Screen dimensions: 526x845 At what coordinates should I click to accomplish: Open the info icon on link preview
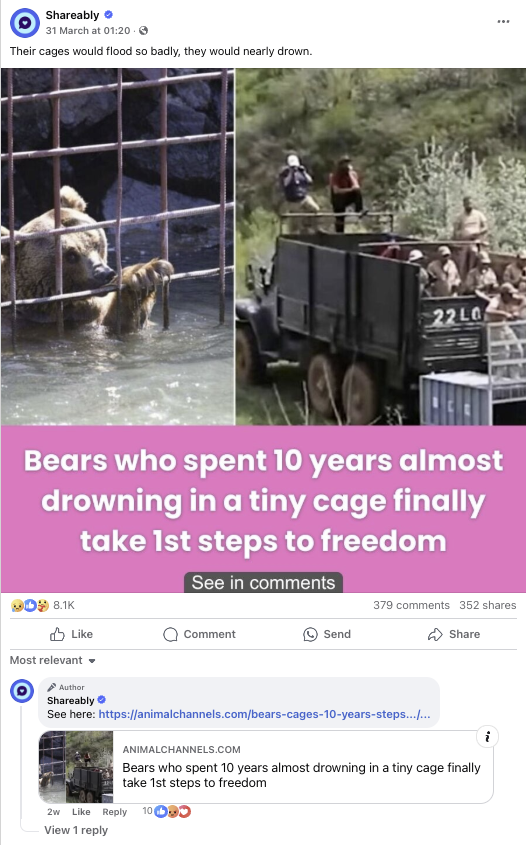pos(487,737)
